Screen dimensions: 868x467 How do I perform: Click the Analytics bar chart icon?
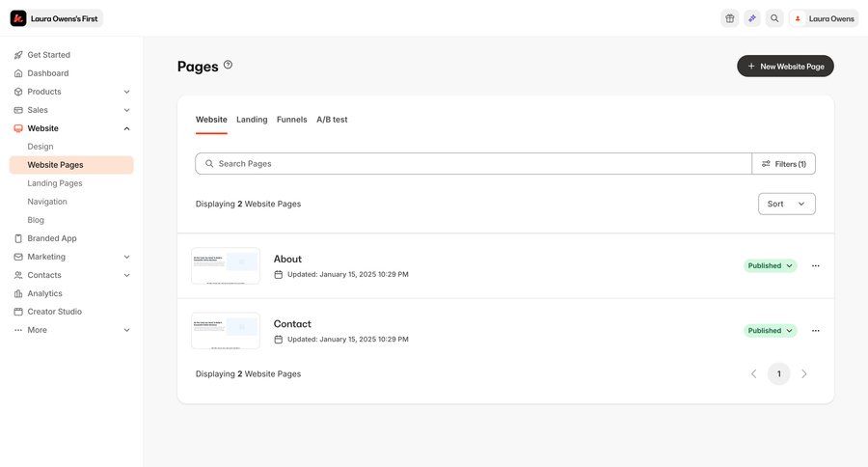[18, 293]
